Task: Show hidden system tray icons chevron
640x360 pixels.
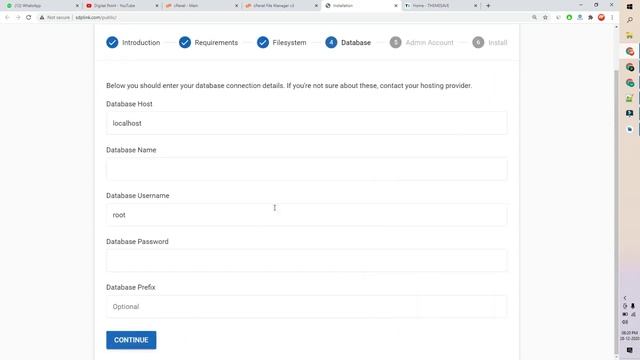Action: click(624, 298)
